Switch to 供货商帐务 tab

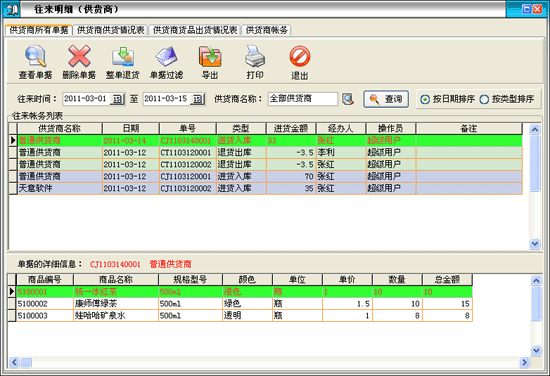click(267, 30)
